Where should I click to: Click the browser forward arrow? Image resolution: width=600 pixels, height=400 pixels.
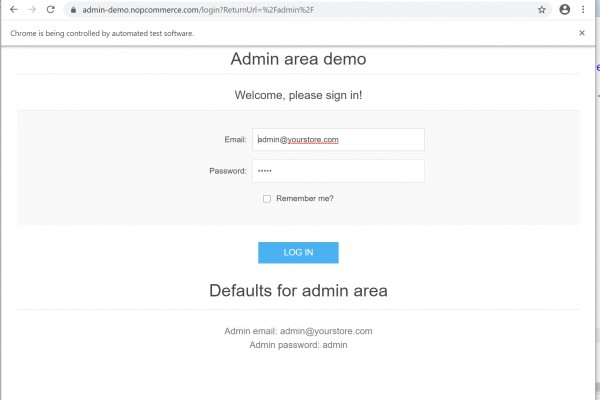pos(32,10)
